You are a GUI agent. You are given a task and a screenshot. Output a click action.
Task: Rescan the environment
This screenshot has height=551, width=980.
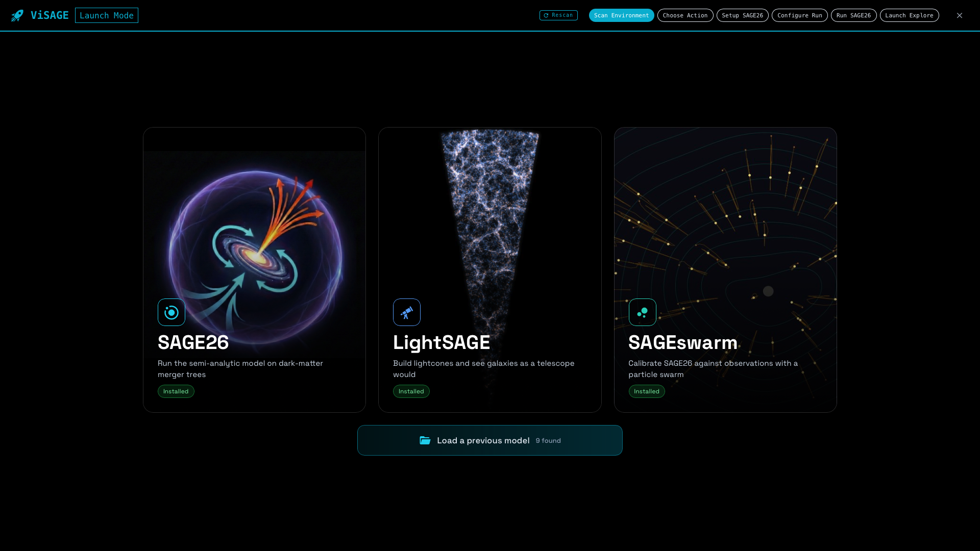pyautogui.click(x=558, y=15)
